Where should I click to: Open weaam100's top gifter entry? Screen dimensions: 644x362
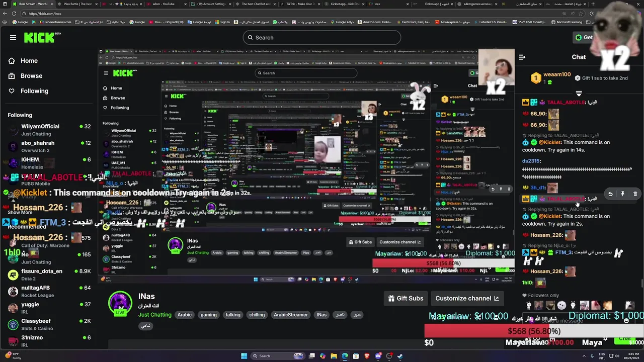point(551,78)
